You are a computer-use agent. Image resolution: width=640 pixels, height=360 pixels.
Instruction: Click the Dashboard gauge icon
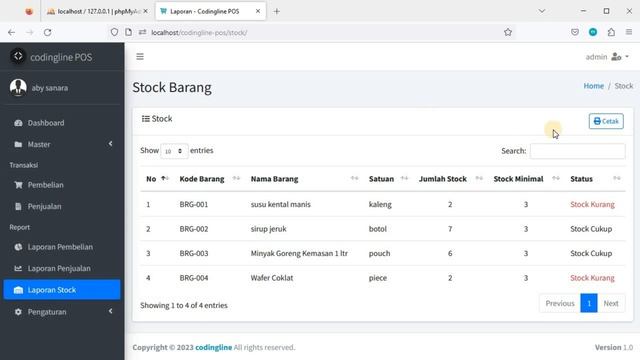coord(18,123)
